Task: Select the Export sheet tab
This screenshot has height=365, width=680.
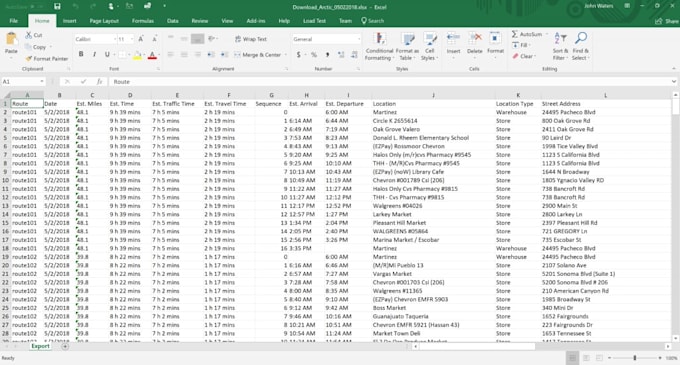Action: (x=40, y=346)
